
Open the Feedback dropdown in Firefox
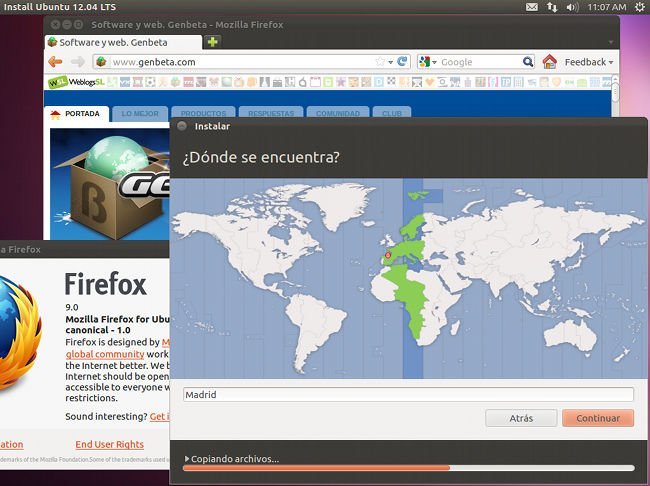pyautogui.click(x=589, y=62)
